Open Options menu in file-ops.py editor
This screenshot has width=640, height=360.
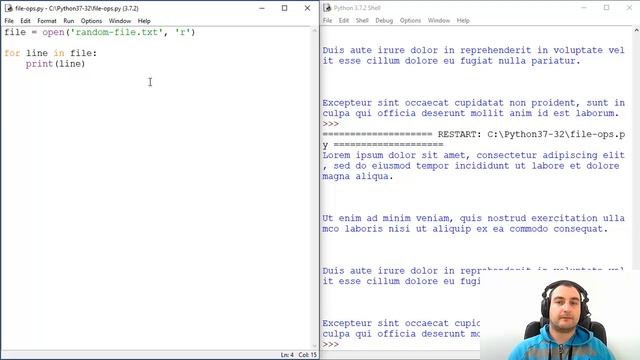pyautogui.click(x=91, y=21)
